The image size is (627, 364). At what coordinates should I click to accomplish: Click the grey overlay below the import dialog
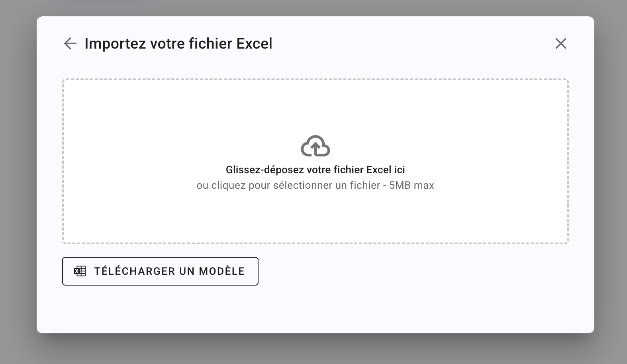pos(315,349)
